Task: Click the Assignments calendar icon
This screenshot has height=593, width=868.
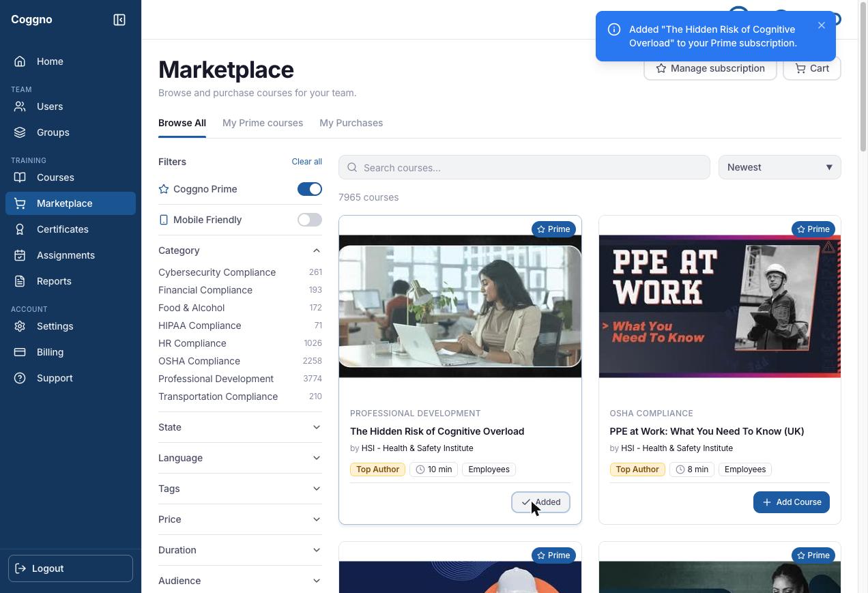Action: 20,255
